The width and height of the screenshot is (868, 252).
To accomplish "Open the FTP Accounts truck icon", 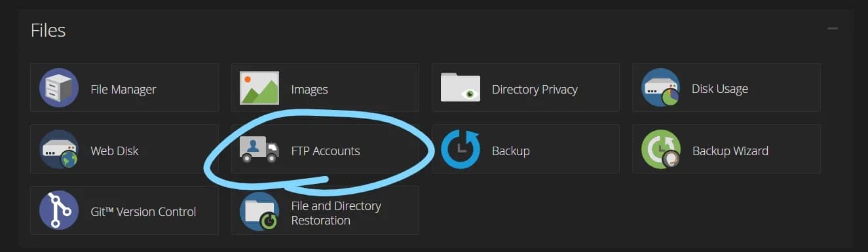I will pos(259,149).
